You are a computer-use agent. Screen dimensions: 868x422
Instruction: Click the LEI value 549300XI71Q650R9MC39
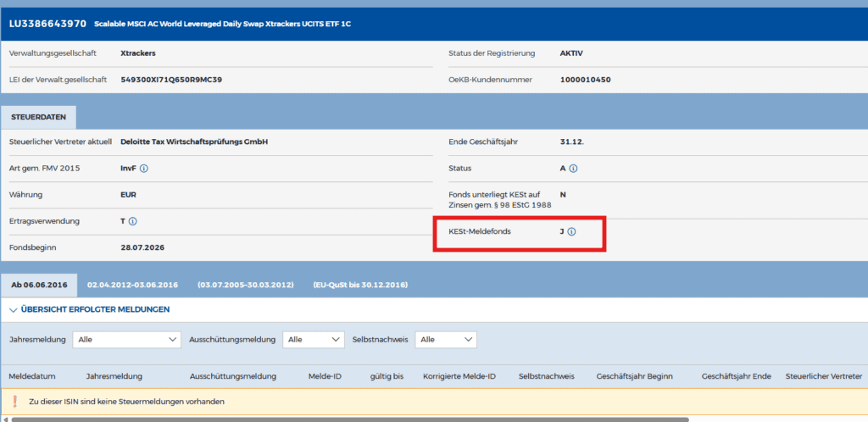[171, 80]
